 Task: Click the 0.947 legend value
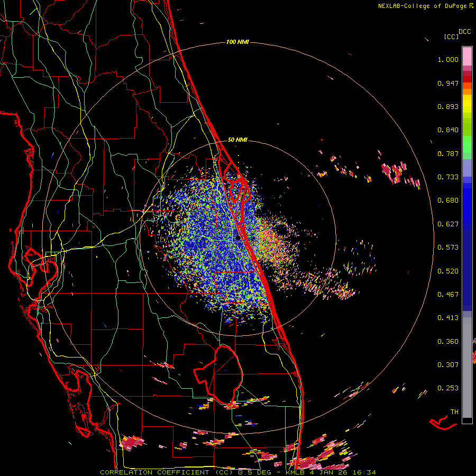(x=448, y=83)
